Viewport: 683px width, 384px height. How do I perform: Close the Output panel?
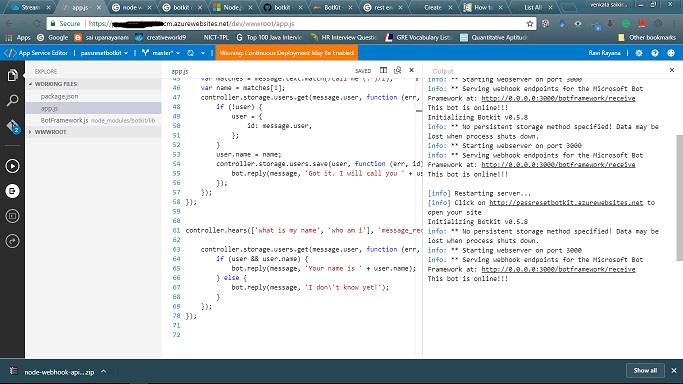(x=672, y=70)
